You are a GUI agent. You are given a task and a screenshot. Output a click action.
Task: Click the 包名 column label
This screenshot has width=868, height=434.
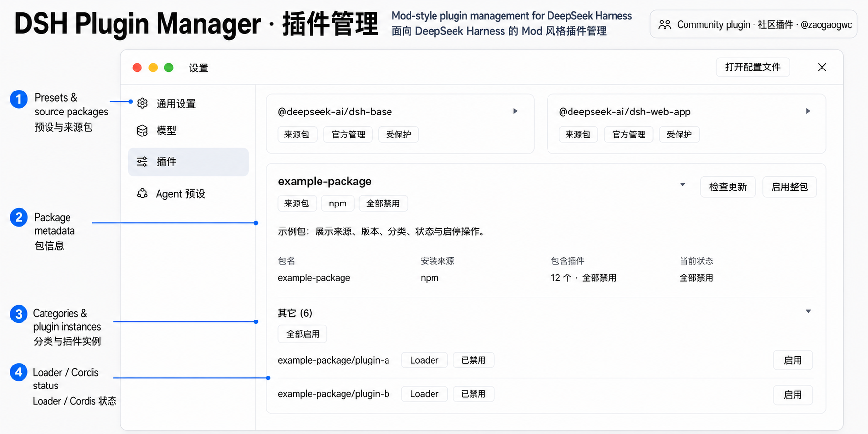tap(286, 261)
